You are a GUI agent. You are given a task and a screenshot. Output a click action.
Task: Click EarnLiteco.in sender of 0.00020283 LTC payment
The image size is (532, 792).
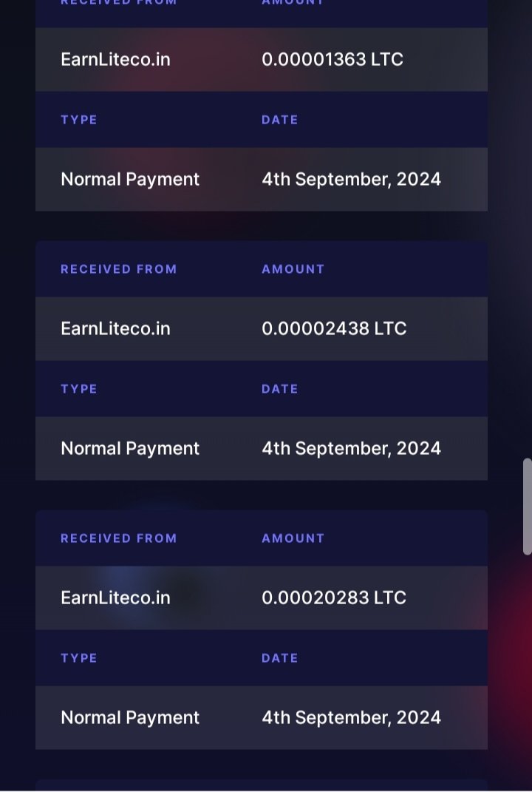pyautogui.click(x=115, y=598)
